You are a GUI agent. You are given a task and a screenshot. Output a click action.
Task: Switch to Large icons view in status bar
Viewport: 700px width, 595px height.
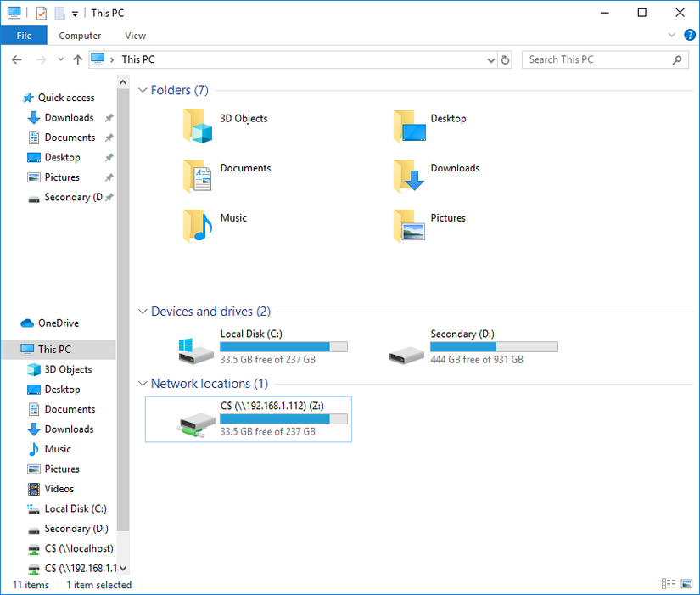(686, 583)
